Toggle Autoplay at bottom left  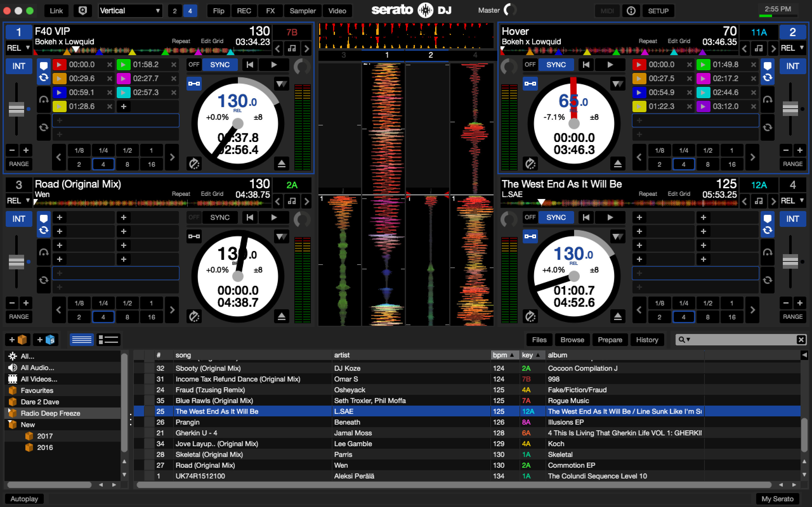coord(23,499)
